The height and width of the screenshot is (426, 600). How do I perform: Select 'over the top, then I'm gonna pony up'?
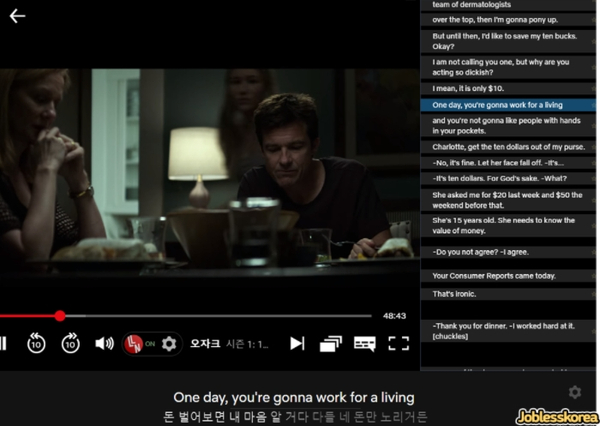(508, 20)
